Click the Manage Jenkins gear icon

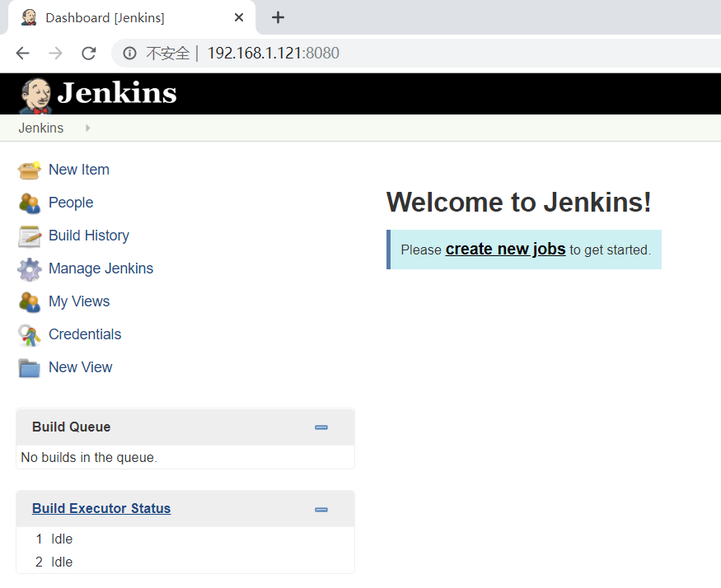(30, 269)
